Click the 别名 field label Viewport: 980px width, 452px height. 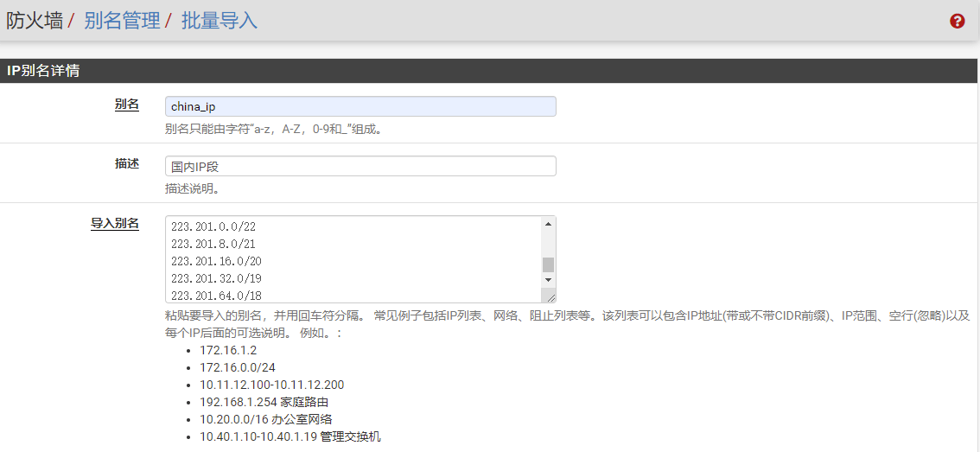point(127,104)
